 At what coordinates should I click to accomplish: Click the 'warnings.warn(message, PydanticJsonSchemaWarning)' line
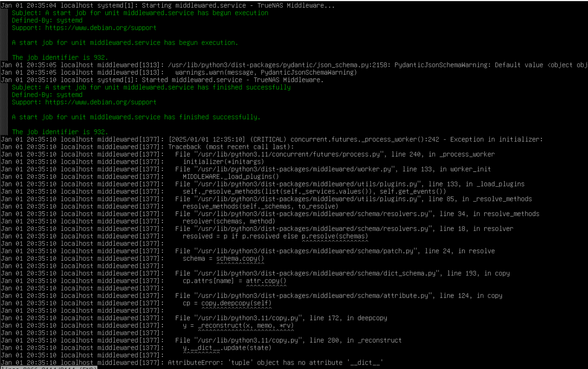click(266, 72)
